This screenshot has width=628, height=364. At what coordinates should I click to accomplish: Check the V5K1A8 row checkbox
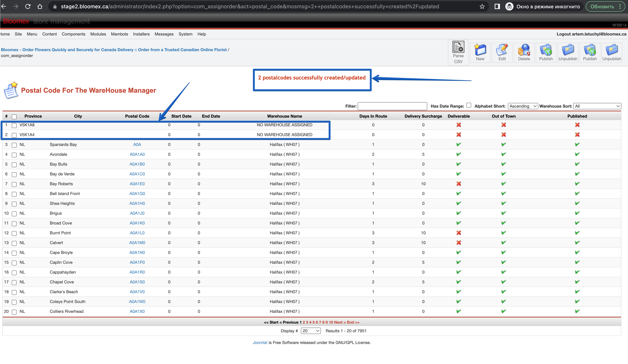(14, 125)
